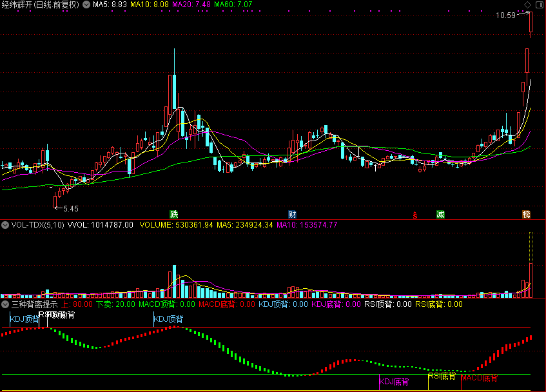The width and height of the screenshot is (546, 392).
Task: Click the 10.59 high price label
Action: [x=505, y=15]
